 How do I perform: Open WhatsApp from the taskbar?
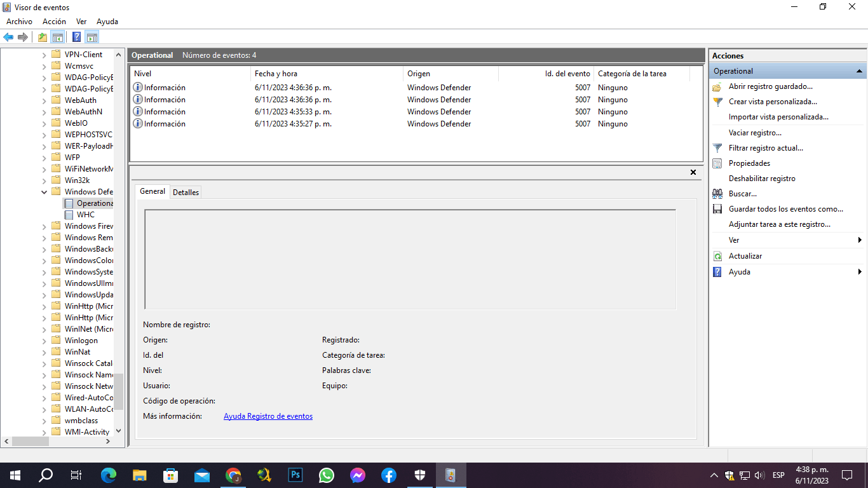pos(327,475)
